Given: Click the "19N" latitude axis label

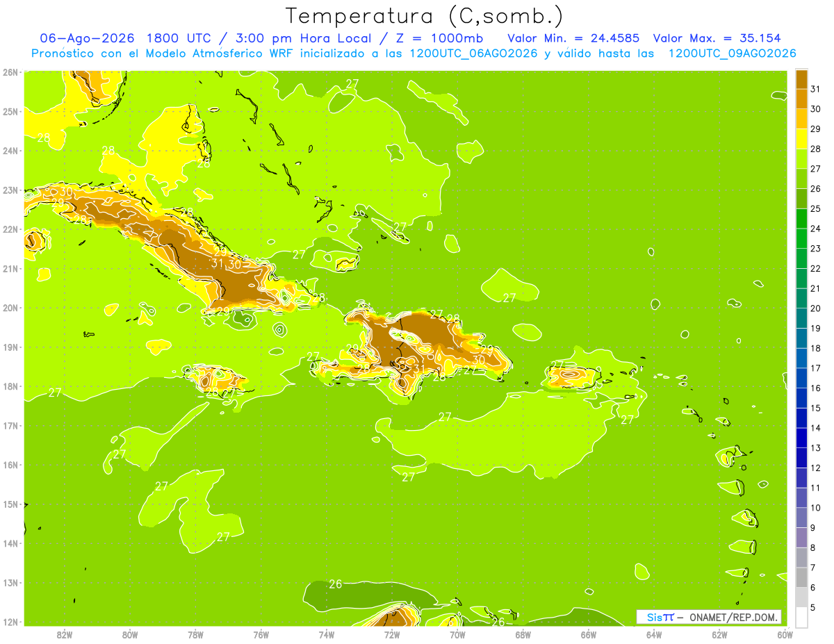Looking at the screenshot, I should pos(10,347).
